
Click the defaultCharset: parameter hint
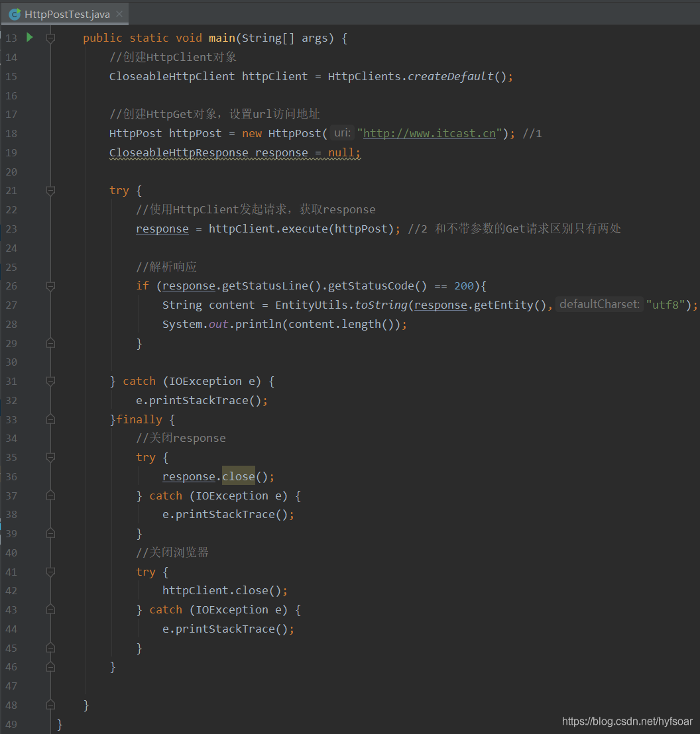pyautogui.click(x=599, y=304)
